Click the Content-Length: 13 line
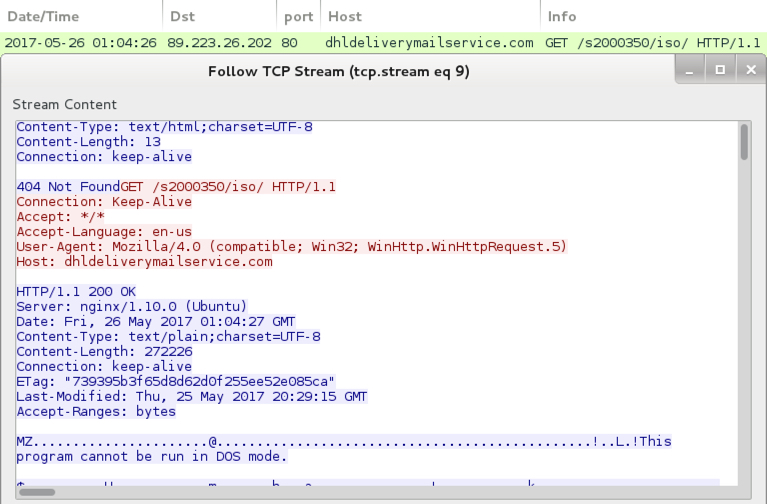Viewport: 767px width, 504px height. pyautogui.click(x=89, y=142)
